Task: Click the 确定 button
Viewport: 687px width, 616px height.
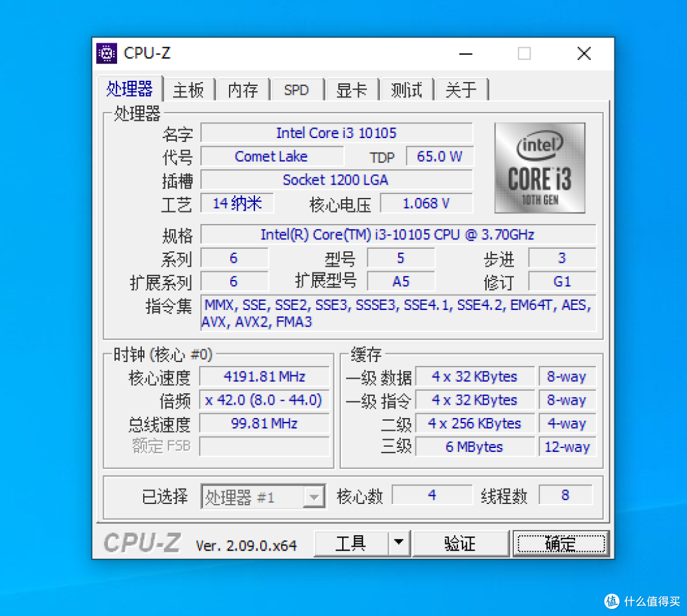Action: (x=561, y=543)
